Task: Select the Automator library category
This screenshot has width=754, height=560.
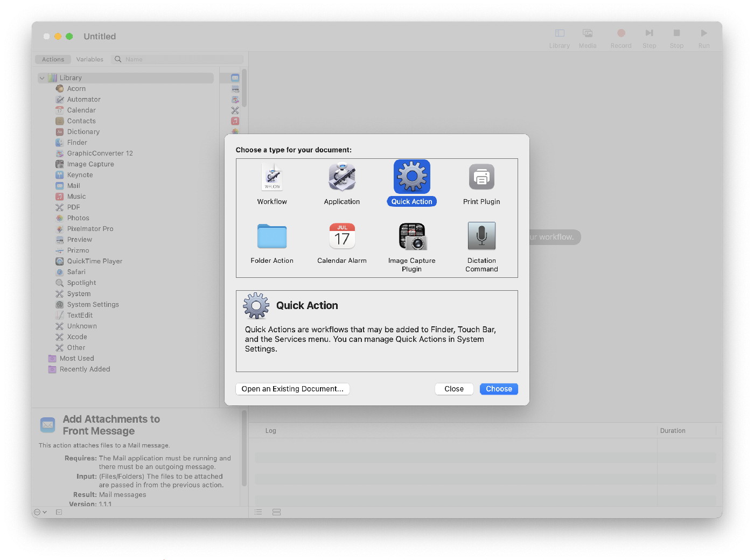Action: click(x=83, y=100)
